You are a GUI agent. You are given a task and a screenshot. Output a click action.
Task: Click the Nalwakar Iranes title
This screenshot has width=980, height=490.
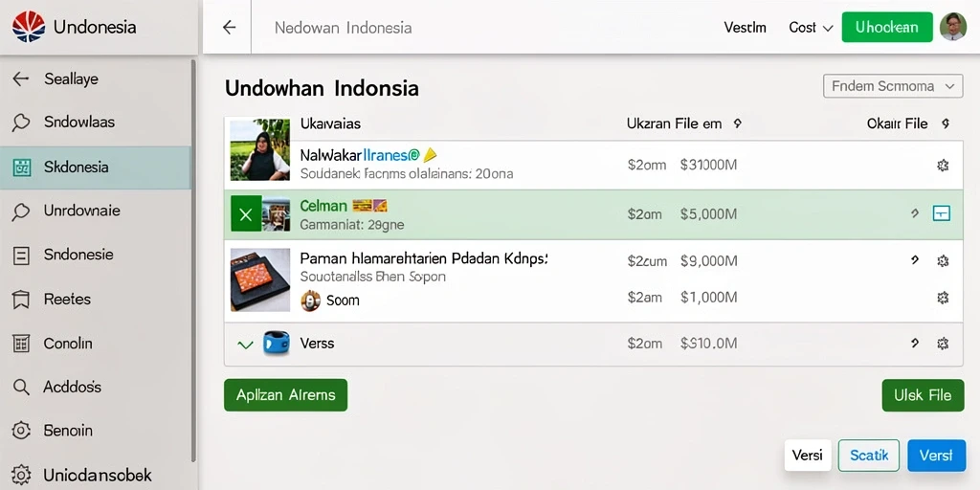coord(360,156)
